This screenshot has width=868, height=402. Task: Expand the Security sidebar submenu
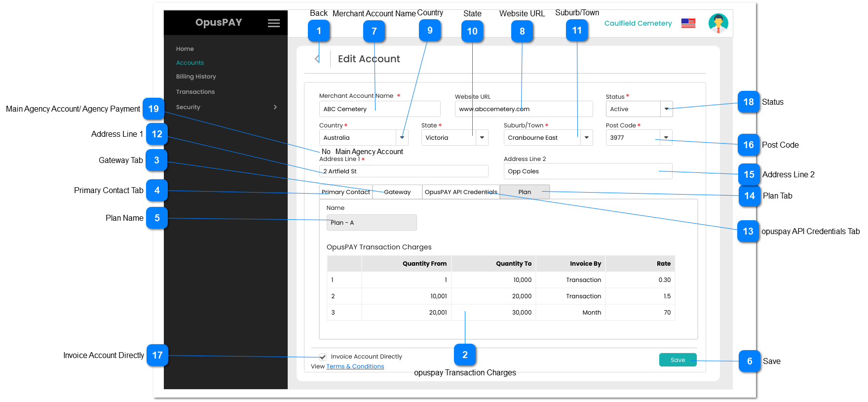point(275,107)
